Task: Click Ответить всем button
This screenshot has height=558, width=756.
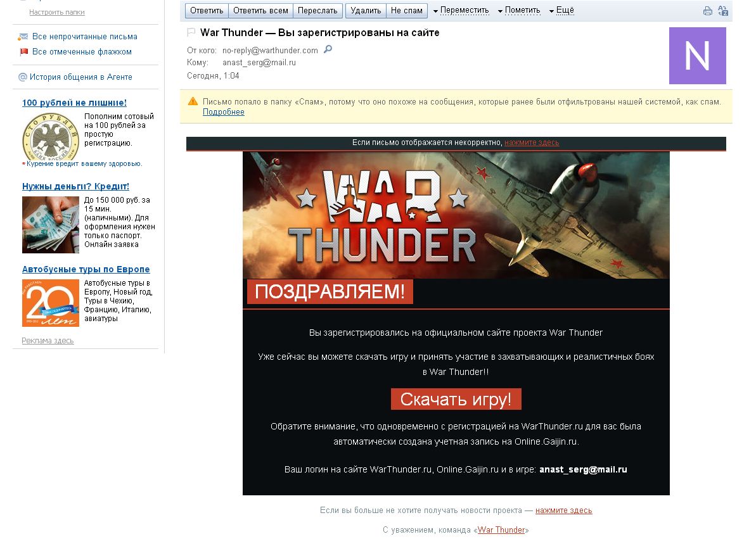Action: coord(260,11)
